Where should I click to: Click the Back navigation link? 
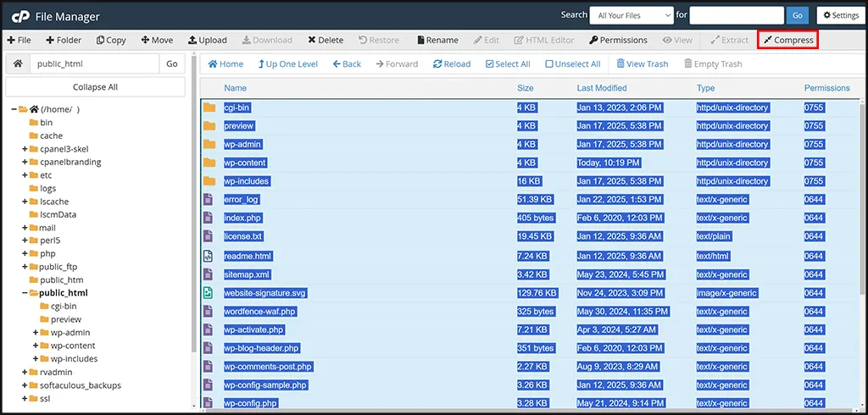347,64
